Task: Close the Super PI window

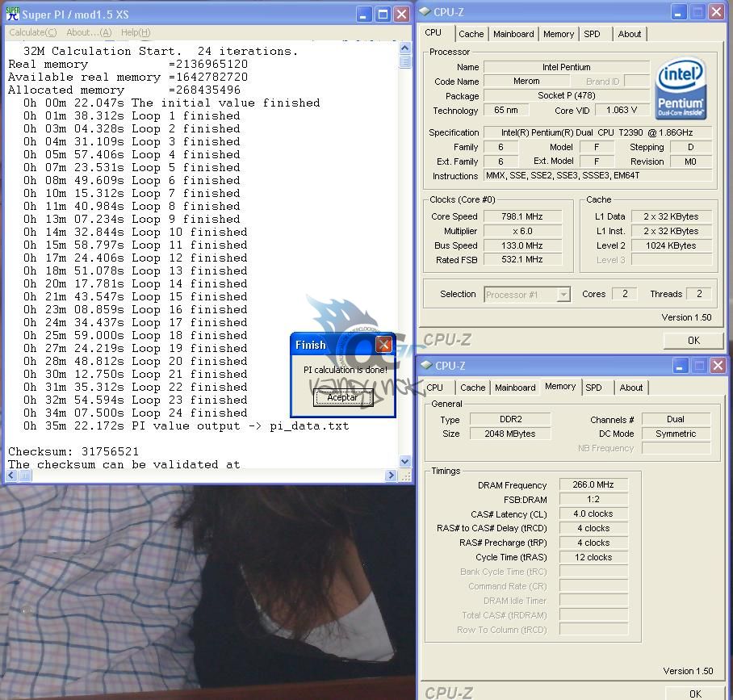Action: (x=401, y=14)
